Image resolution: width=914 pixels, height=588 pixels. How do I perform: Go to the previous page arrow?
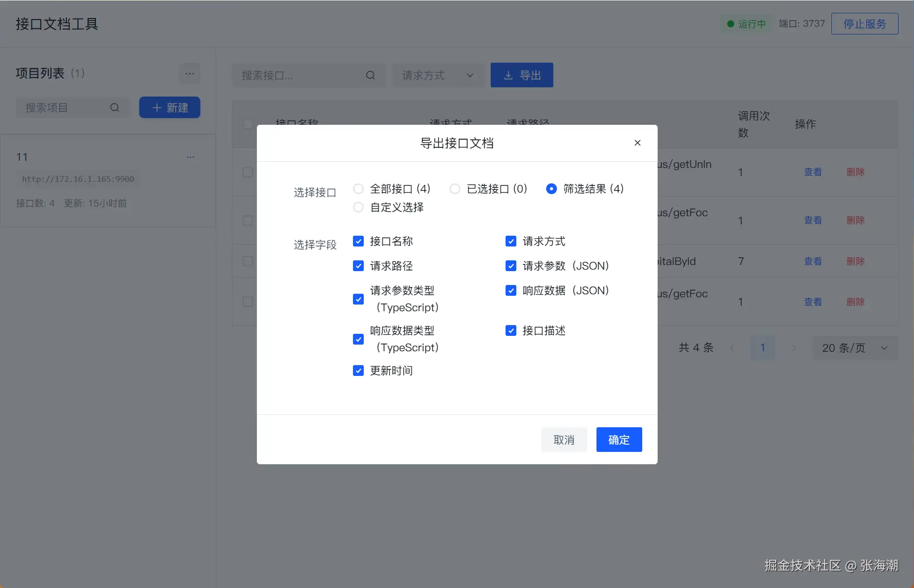(732, 348)
